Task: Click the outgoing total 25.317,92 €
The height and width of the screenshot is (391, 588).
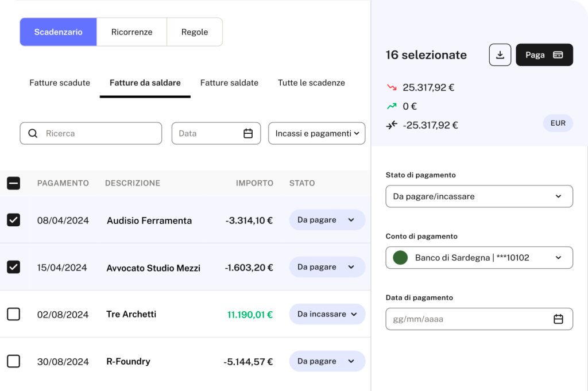Action: click(x=428, y=87)
